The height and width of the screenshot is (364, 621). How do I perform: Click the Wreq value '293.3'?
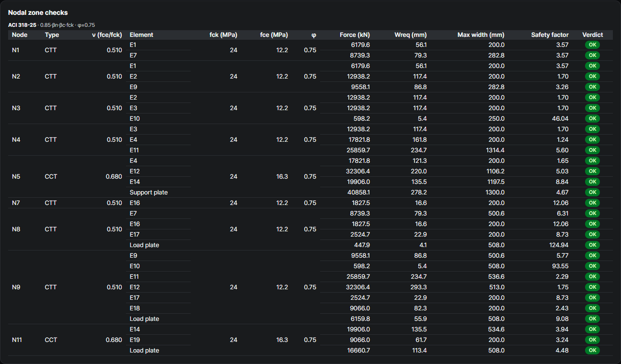tap(420, 287)
